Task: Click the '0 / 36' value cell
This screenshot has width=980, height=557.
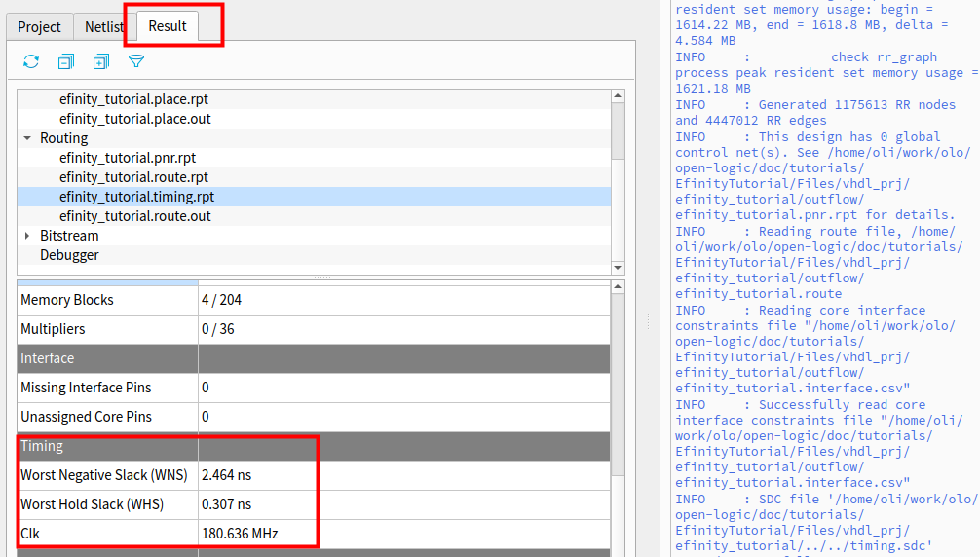Action: [x=403, y=329]
